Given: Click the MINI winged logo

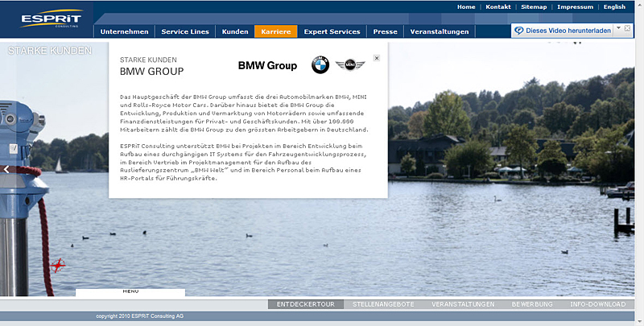Looking at the screenshot, I should tap(350, 65).
